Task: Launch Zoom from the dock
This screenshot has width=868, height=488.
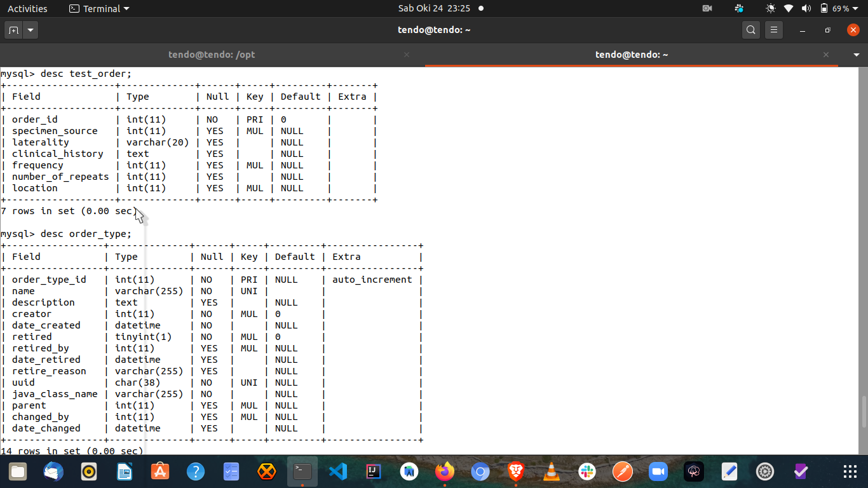Action: click(x=658, y=471)
